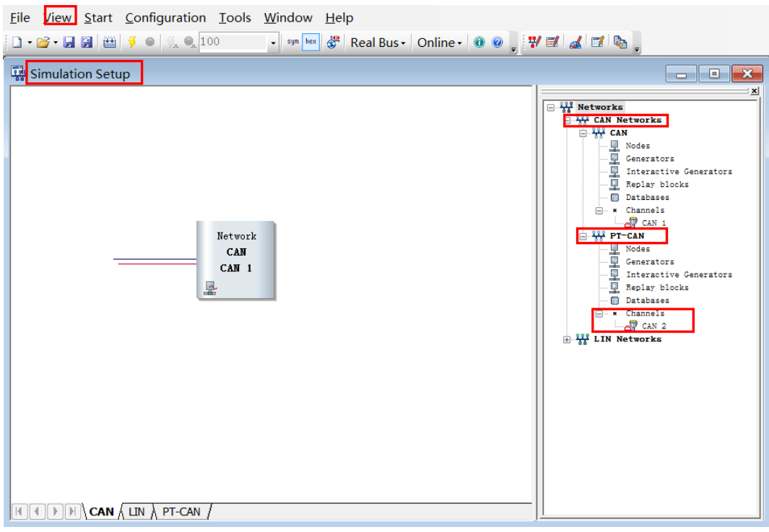The width and height of the screenshot is (769, 532).
Task: Close the network tree panel with X
Action: click(x=754, y=91)
